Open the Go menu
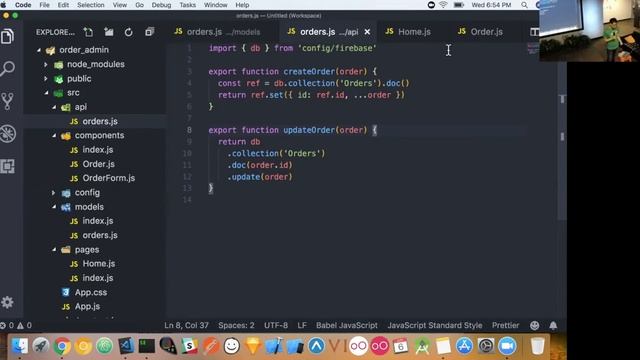The width and height of the screenshot is (640, 360). tap(139, 5)
